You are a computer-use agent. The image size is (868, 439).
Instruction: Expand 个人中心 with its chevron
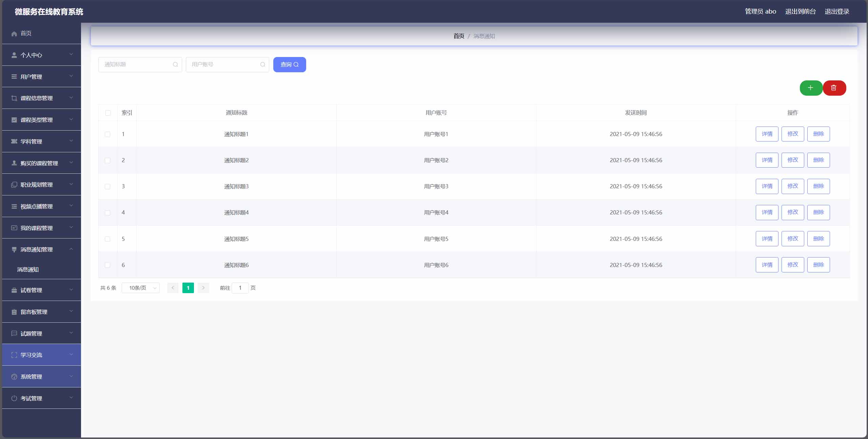coord(71,54)
